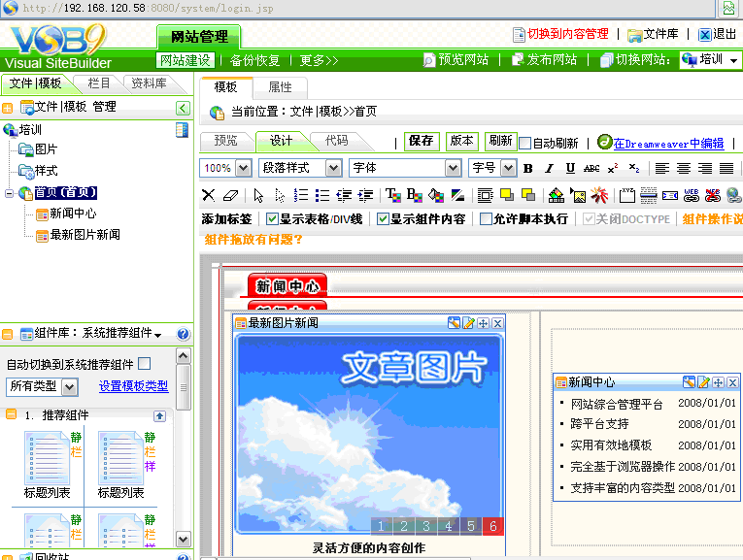This screenshot has height=560, width=743.
Task: Switch to 栏目 tab
Action: tap(99, 83)
